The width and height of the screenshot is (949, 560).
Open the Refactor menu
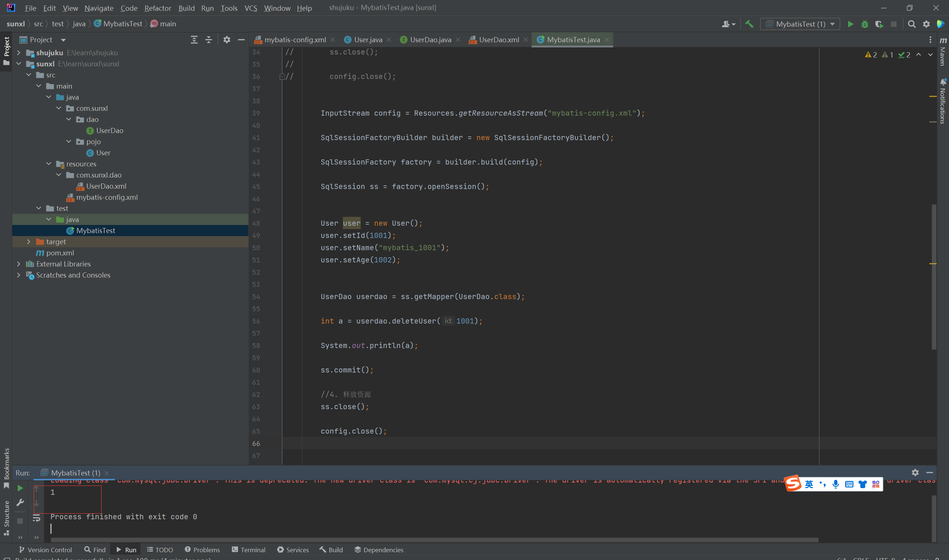pos(157,8)
